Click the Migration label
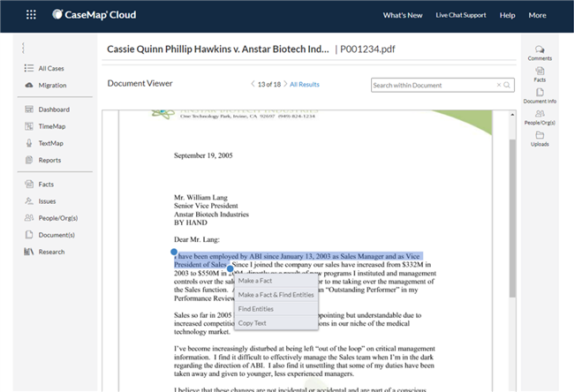Image resolution: width=574 pixels, height=392 pixels. click(x=52, y=86)
